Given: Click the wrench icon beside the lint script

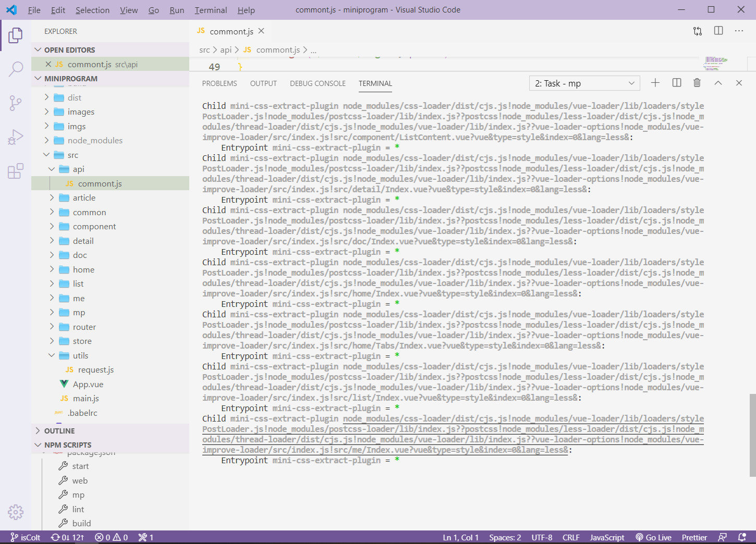Looking at the screenshot, I should tap(63, 509).
